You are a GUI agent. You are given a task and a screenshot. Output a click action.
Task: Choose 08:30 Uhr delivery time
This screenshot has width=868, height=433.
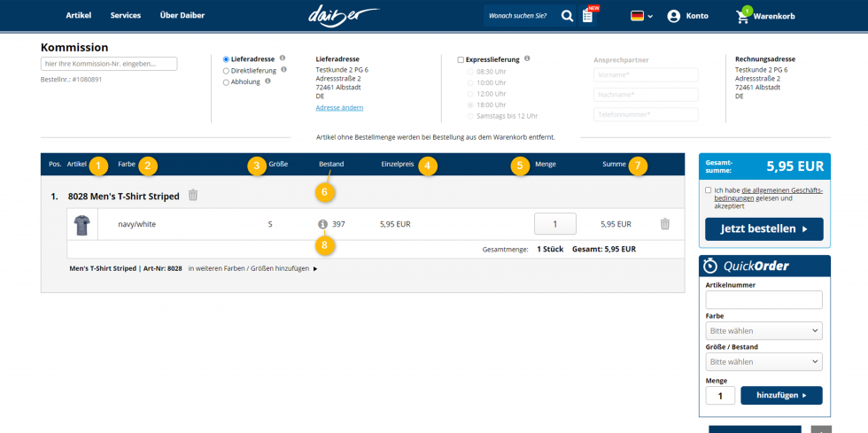tap(470, 72)
